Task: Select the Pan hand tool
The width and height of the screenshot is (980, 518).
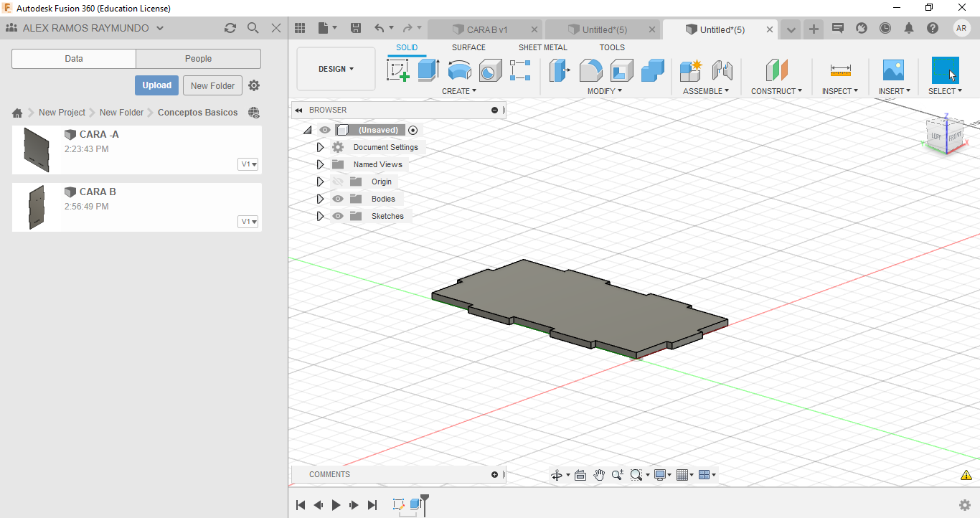Action: (x=599, y=475)
